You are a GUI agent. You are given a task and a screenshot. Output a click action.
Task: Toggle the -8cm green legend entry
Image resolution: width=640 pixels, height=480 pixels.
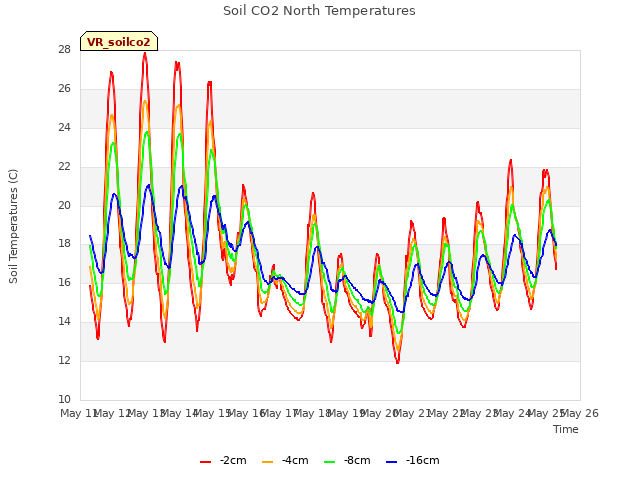[x=347, y=460]
